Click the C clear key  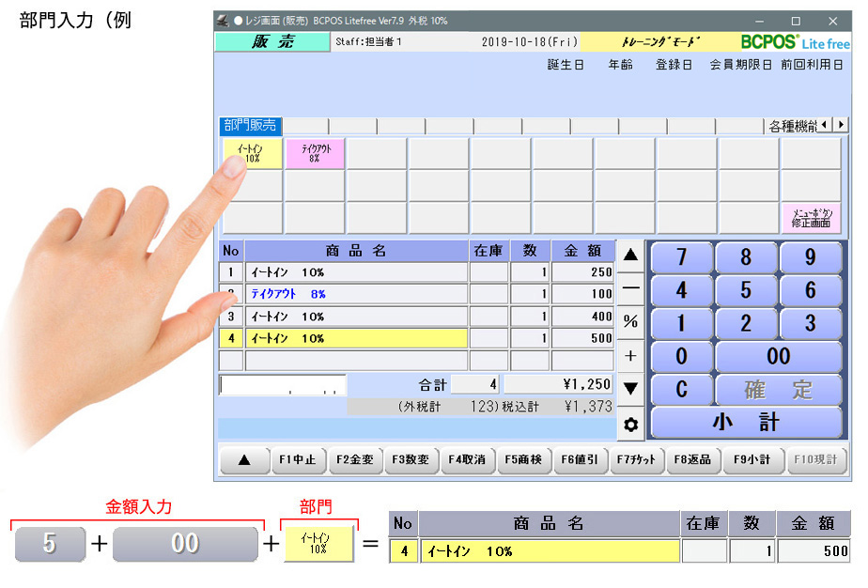[681, 390]
